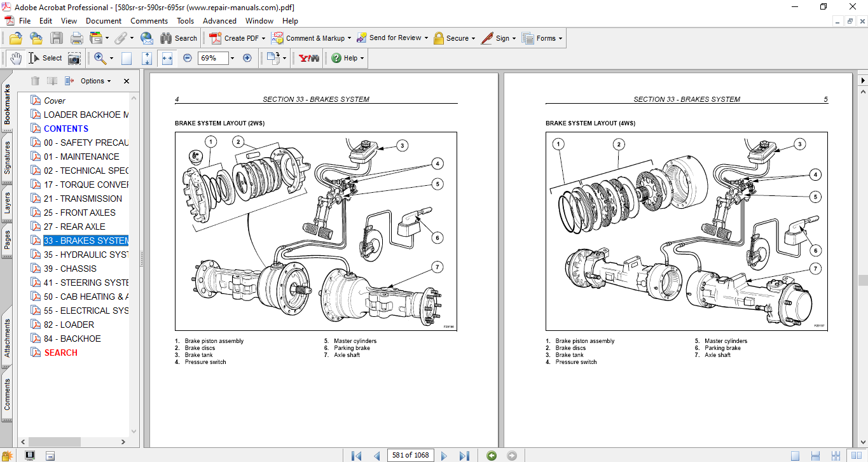This screenshot has width=868, height=462.
Task: Click the Yahoo search toolbar icon
Action: pyautogui.click(x=309, y=58)
